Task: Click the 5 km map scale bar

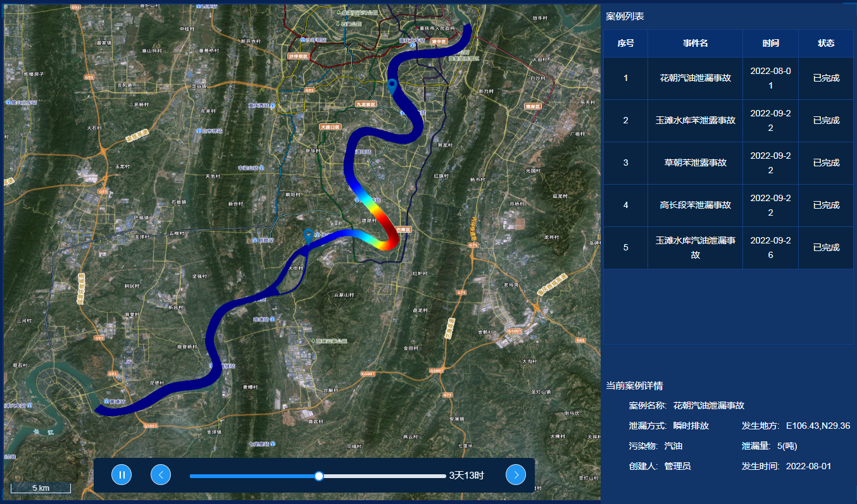Action: click(x=40, y=488)
